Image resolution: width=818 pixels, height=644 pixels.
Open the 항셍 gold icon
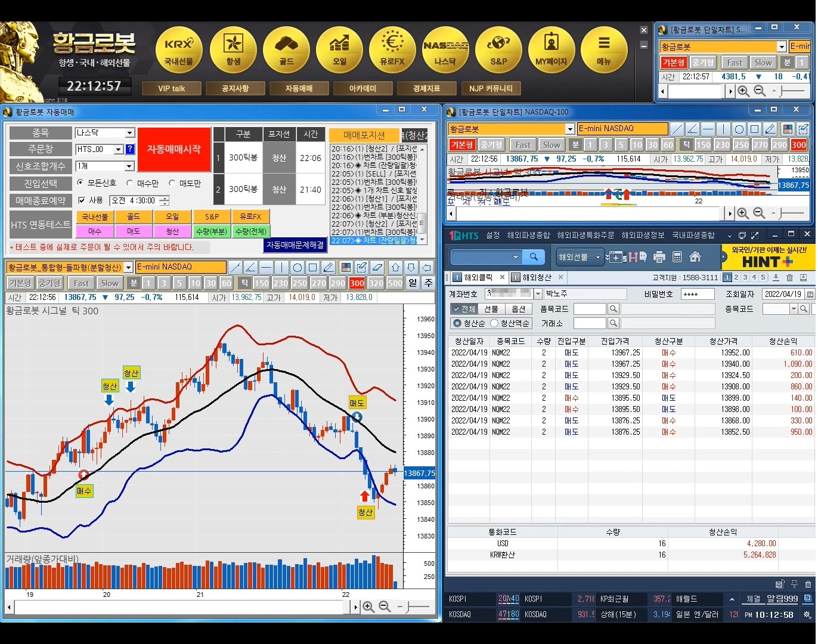click(x=233, y=51)
